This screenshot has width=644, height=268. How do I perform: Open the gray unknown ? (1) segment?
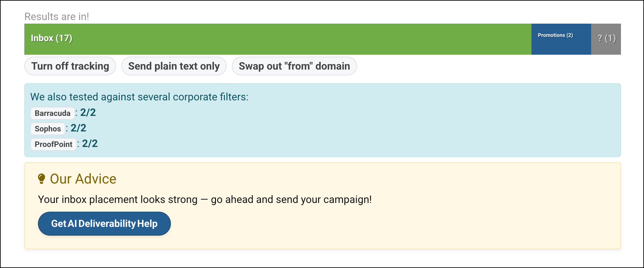pos(606,39)
